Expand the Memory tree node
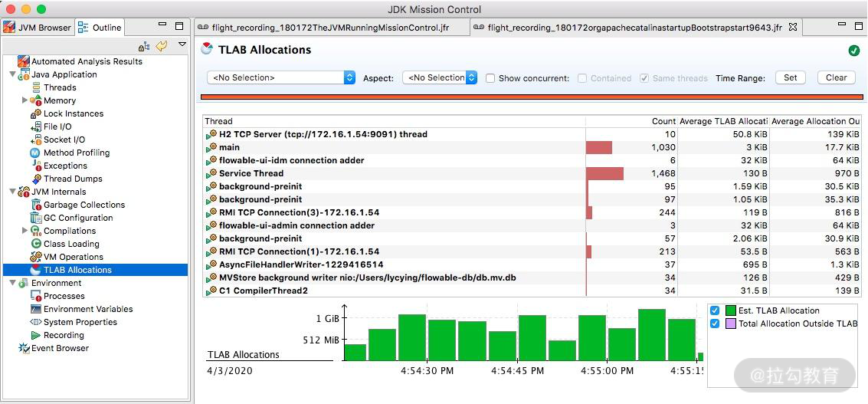Image resolution: width=868 pixels, height=404 pixels. pyautogui.click(x=25, y=100)
